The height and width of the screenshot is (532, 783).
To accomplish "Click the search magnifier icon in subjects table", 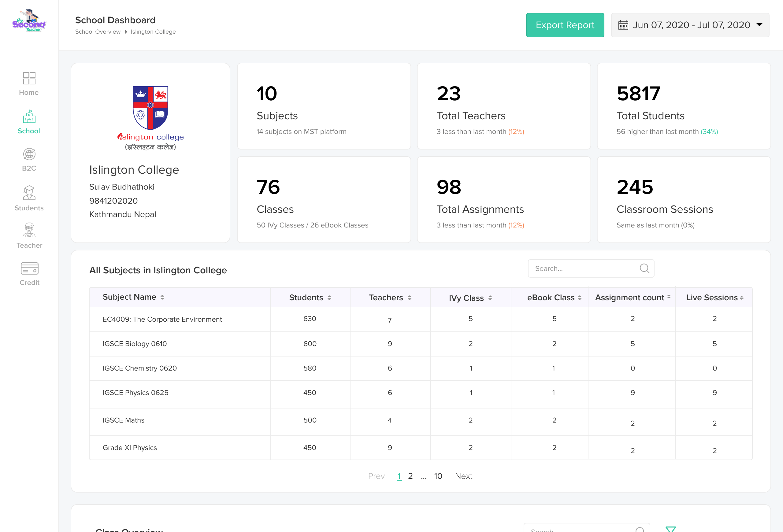I will 644,268.
